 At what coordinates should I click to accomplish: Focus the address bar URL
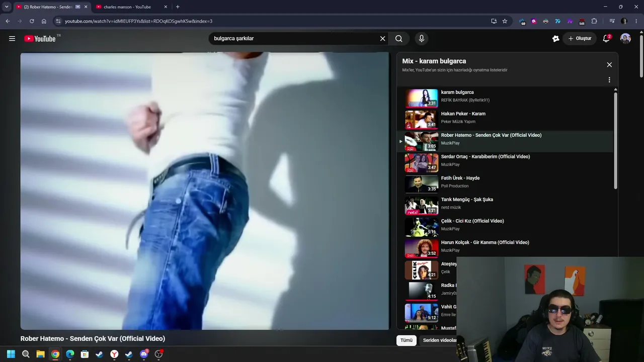(x=138, y=21)
